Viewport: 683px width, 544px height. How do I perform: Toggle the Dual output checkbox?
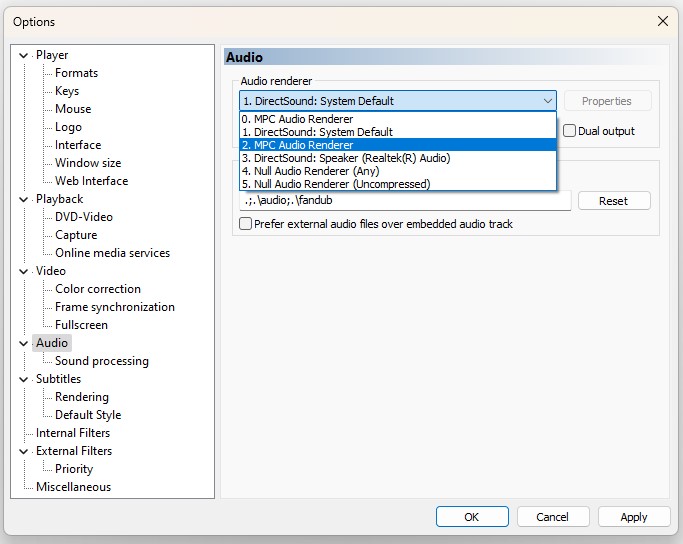point(569,131)
